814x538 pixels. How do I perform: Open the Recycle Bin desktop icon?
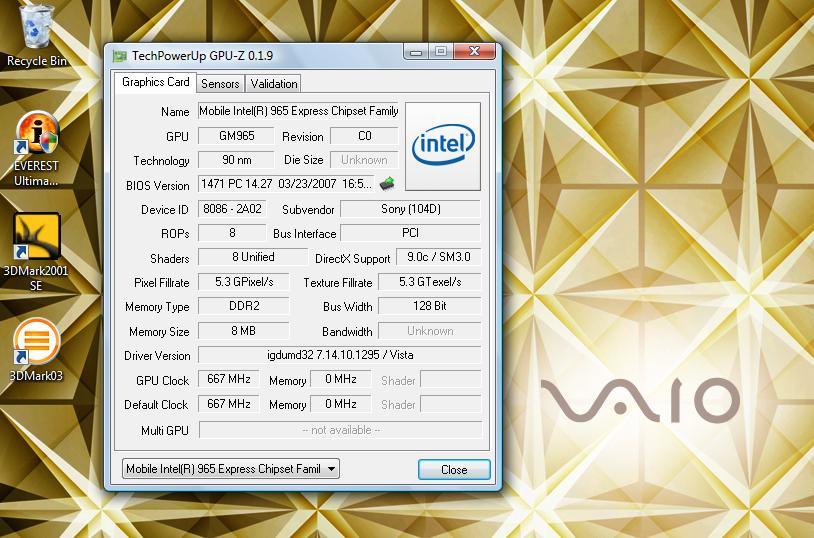click(36, 35)
